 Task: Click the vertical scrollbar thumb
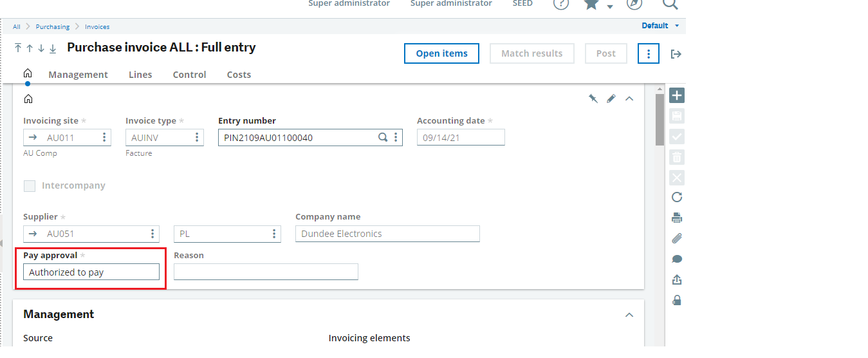[660, 120]
